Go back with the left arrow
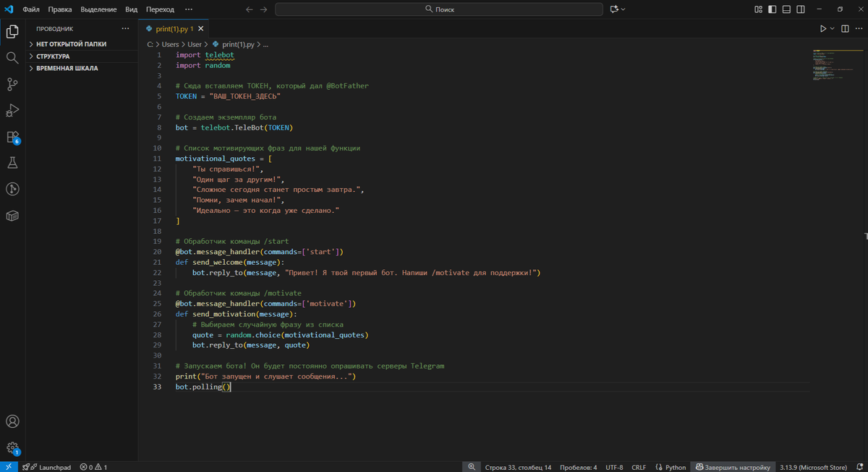Image resolution: width=868 pixels, height=472 pixels. (250, 9)
